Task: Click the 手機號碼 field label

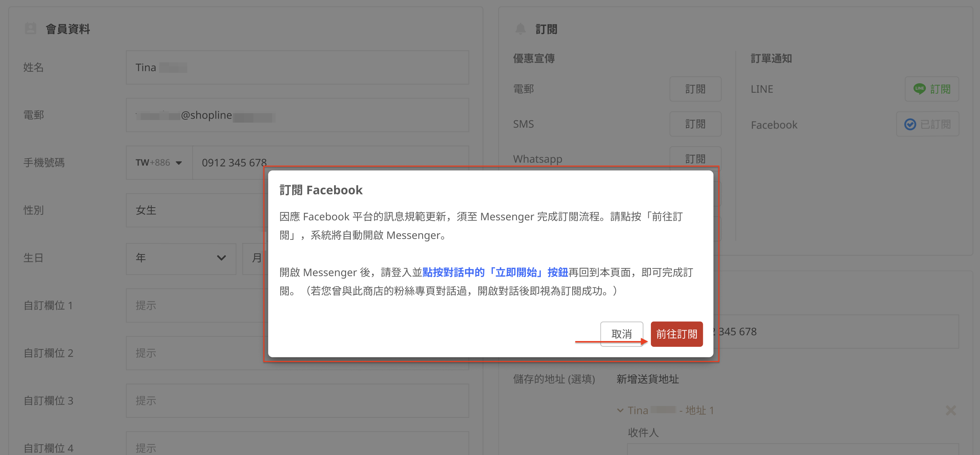Action: coord(44,163)
